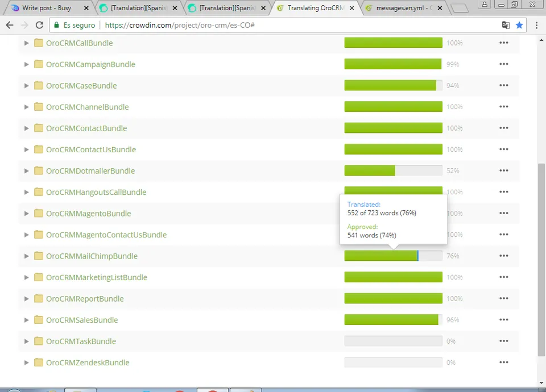Open options menu for OroCRMReportBundle

point(503,298)
